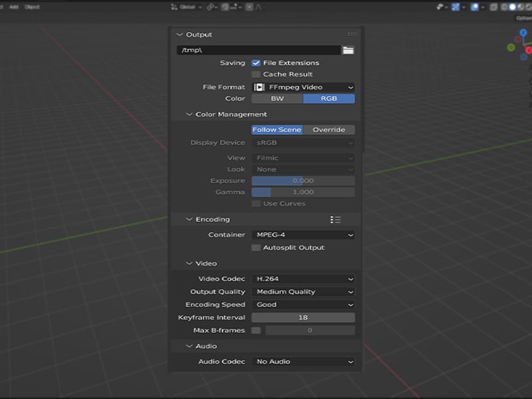Image resolution: width=532 pixels, height=399 pixels.
Task: Open the proportional editing falloff icon
Action: point(259,7)
